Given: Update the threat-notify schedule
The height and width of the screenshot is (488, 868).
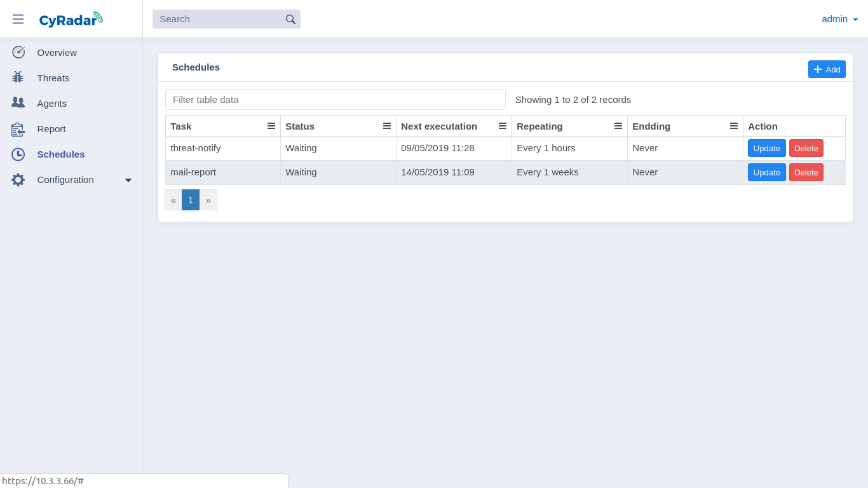Looking at the screenshot, I should click(766, 148).
